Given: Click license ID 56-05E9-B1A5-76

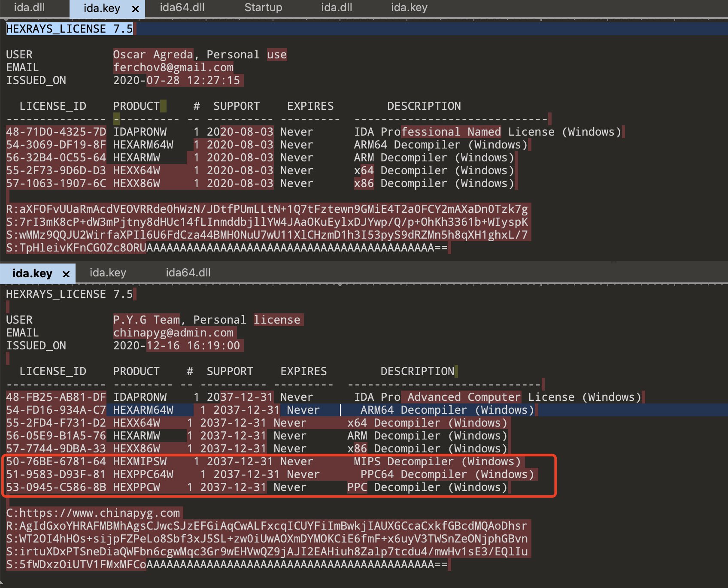Looking at the screenshot, I should click(x=56, y=436).
